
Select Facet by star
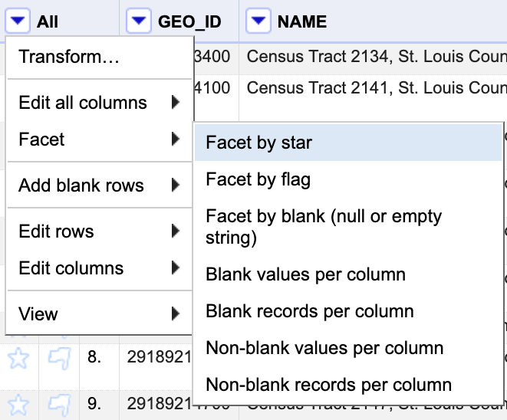(259, 143)
